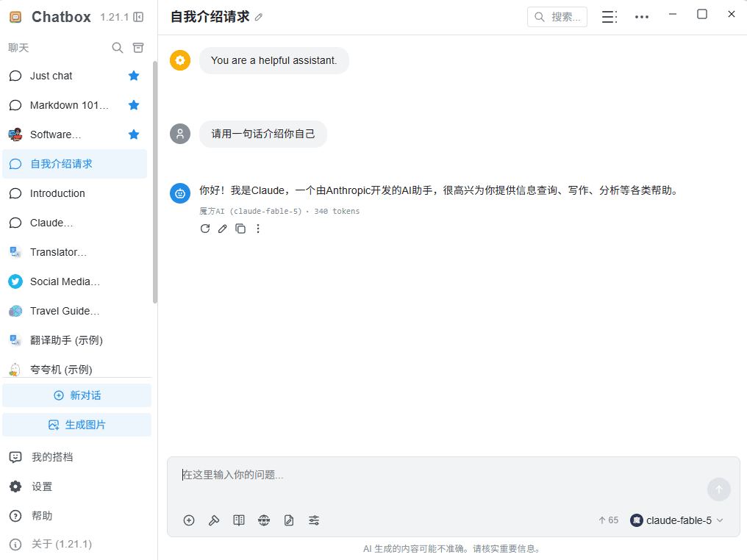Edit the conversation title with pencil icon
Image resolution: width=747 pixels, height=560 pixels.
click(259, 17)
